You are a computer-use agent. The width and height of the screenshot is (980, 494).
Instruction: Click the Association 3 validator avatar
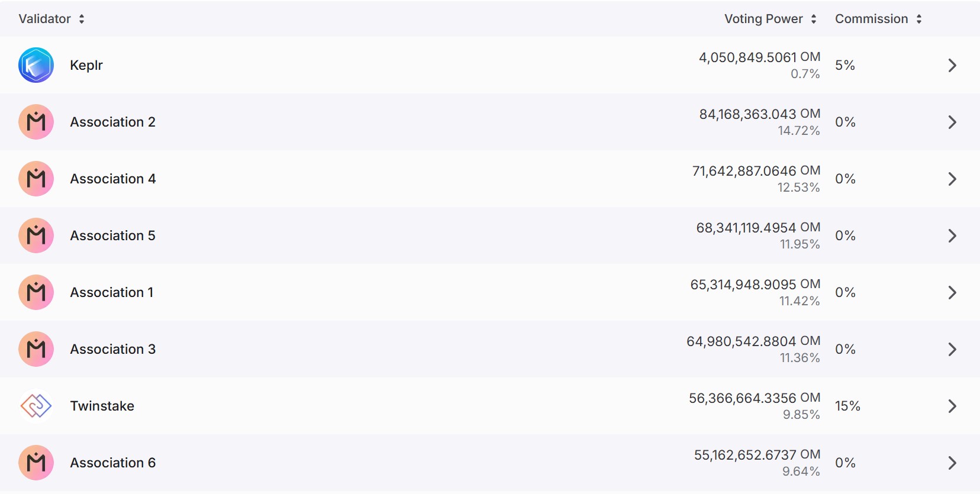36,349
